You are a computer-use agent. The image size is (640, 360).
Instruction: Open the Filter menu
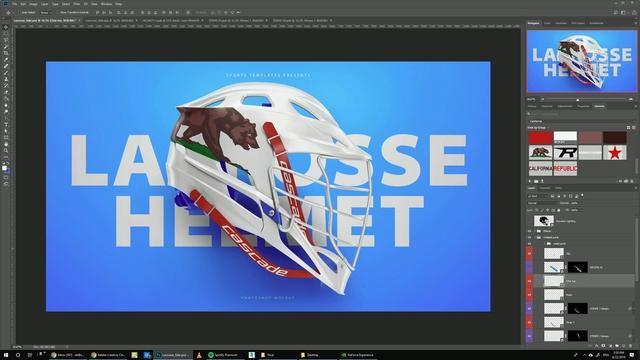[x=76, y=4]
